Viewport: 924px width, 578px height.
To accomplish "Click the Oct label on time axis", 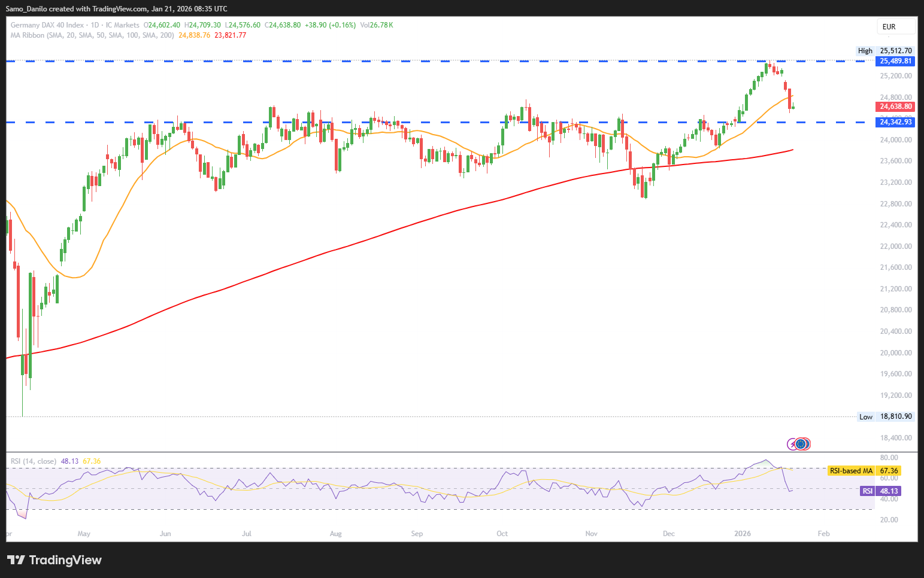I will tap(502, 534).
